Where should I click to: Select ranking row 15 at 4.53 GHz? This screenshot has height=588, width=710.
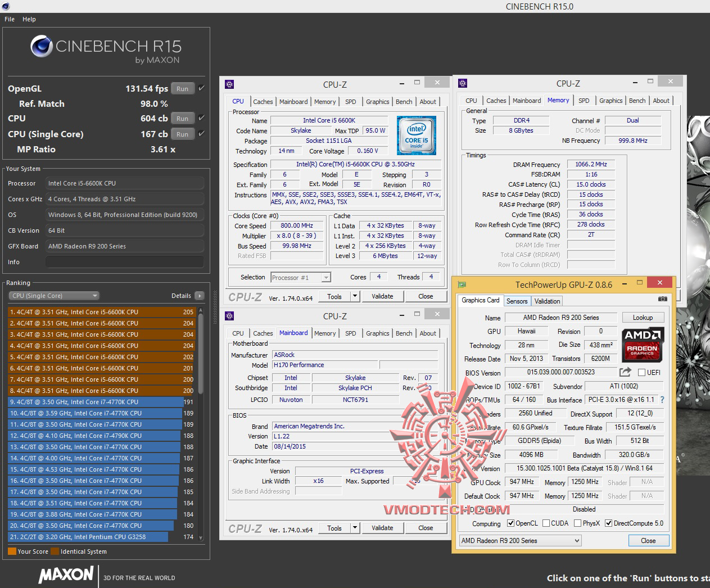click(x=101, y=469)
